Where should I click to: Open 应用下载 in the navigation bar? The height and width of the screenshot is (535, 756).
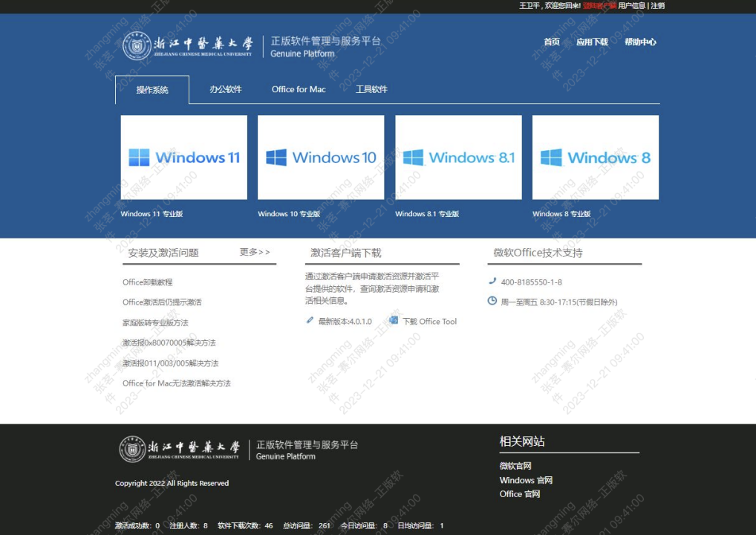coord(592,42)
